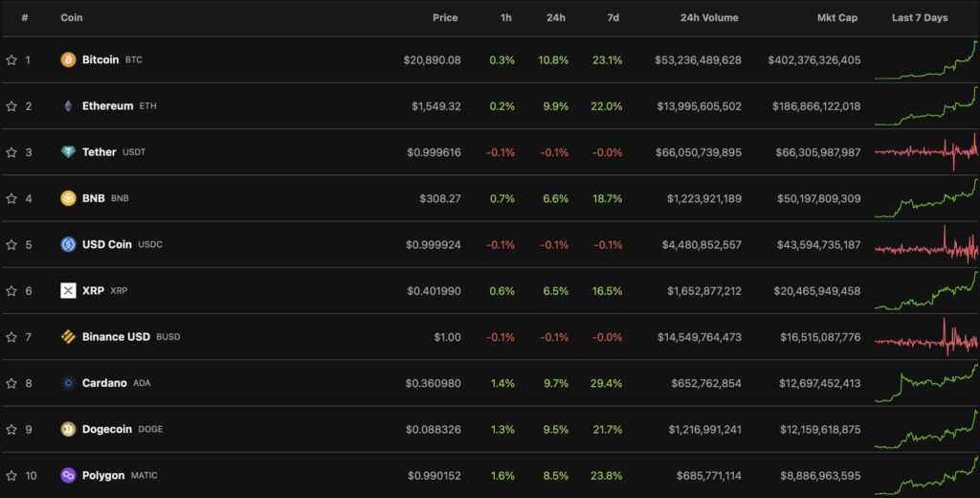The height and width of the screenshot is (498, 980).
Task: Sort by the 24h Volume header
Action: (x=709, y=17)
